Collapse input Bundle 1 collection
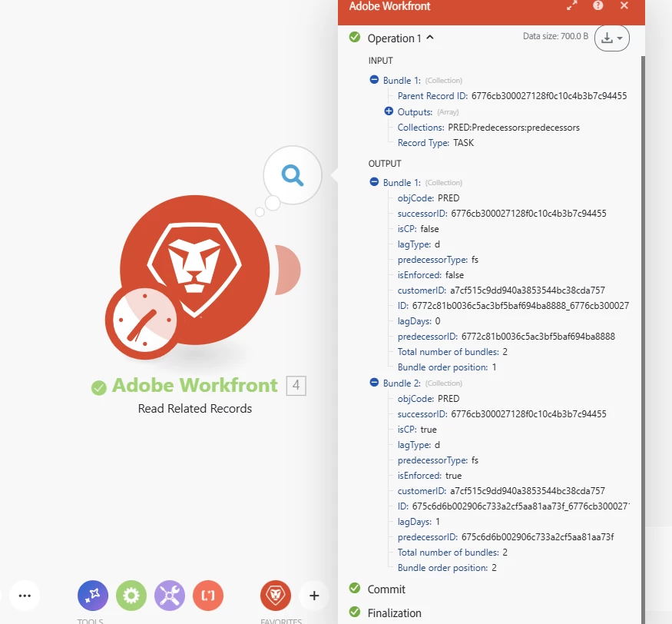This screenshot has width=672, height=624. coord(374,80)
